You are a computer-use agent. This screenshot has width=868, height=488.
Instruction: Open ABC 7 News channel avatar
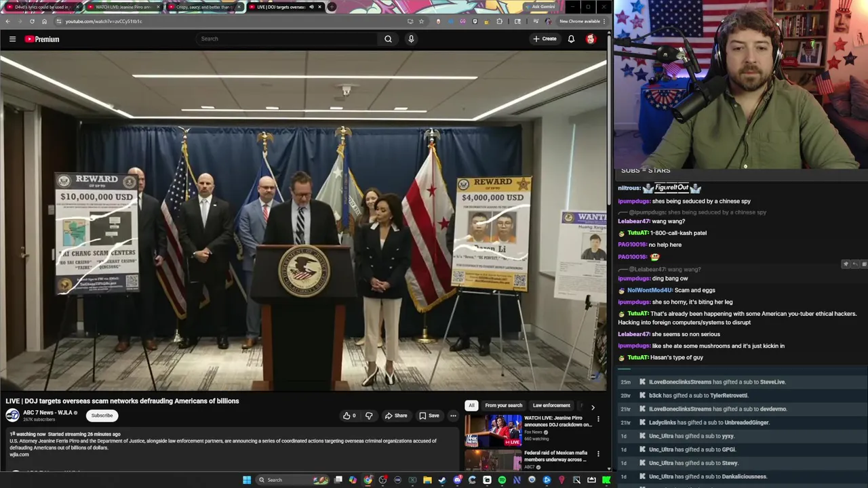tap(12, 415)
